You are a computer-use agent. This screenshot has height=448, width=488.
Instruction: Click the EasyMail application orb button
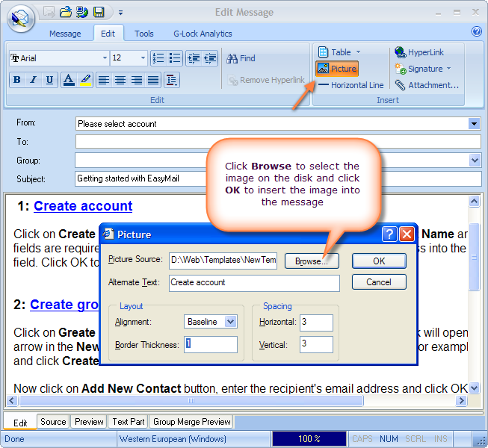[20, 19]
